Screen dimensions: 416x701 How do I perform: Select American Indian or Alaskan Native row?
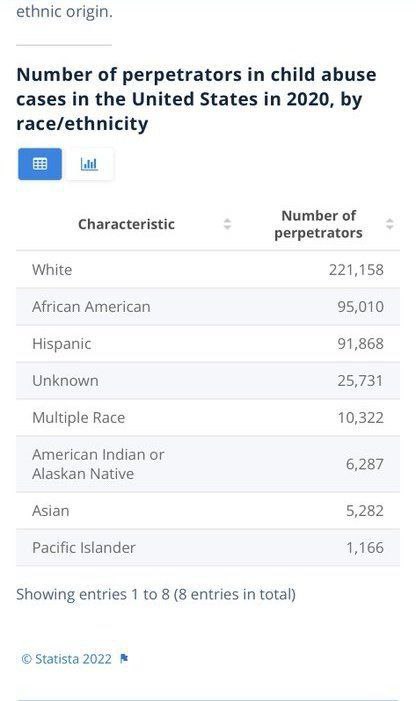208,464
